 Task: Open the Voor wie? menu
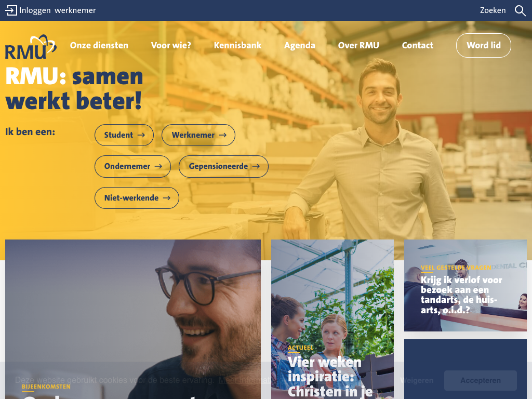point(171,46)
